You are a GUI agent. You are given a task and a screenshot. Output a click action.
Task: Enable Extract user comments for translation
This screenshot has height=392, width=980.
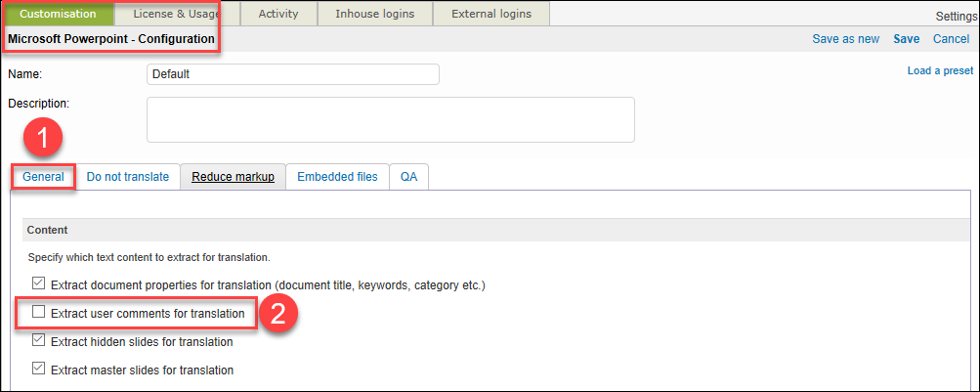pyautogui.click(x=39, y=313)
